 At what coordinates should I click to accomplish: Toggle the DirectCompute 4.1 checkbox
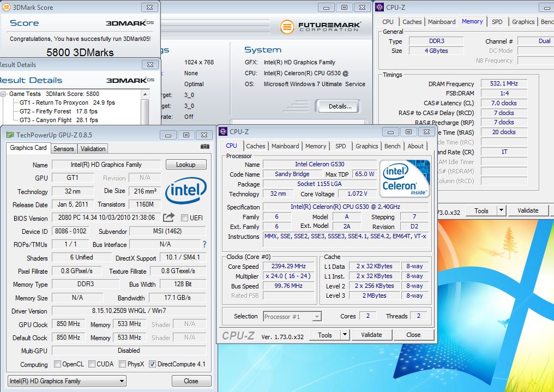[152, 364]
